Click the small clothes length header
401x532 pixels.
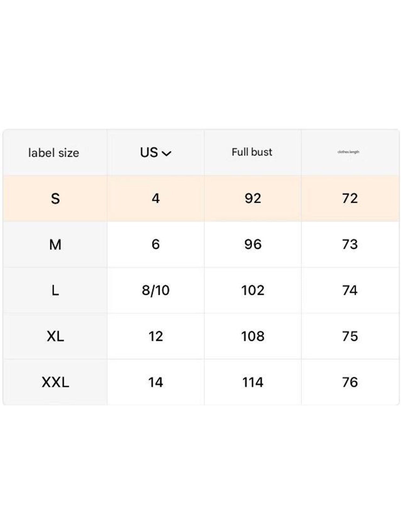pos(348,152)
